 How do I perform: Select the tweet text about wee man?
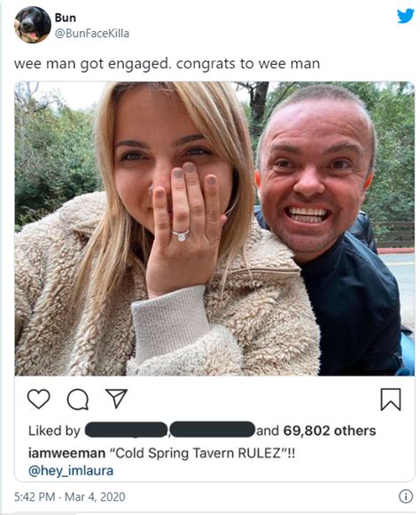pyautogui.click(x=167, y=64)
